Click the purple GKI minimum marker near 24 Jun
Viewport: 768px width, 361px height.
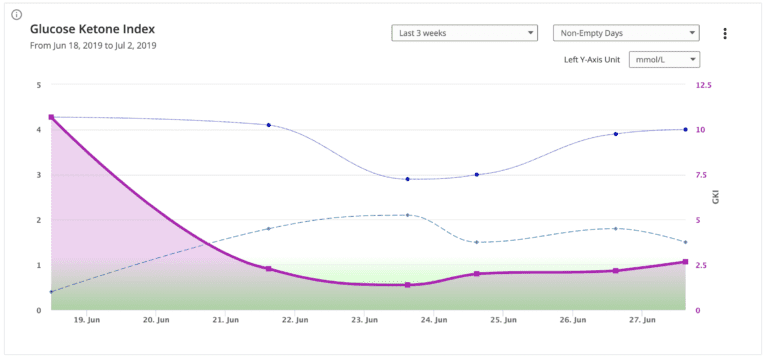click(x=408, y=285)
